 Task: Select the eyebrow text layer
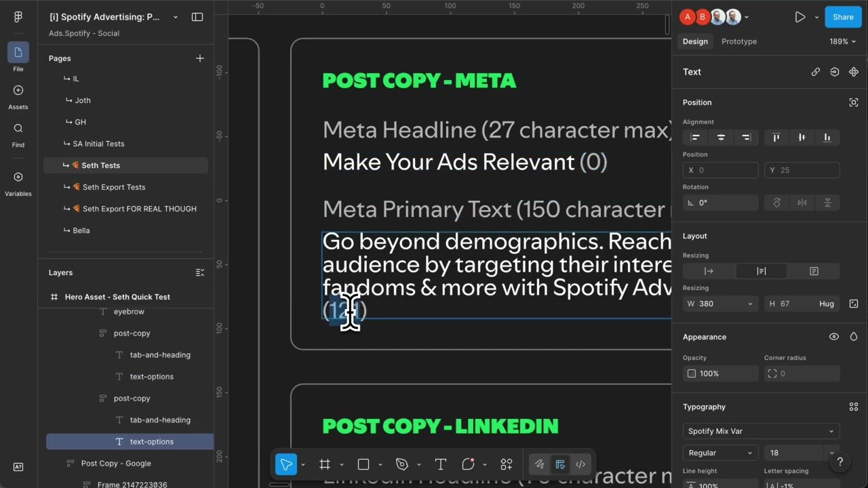(129, 312)
